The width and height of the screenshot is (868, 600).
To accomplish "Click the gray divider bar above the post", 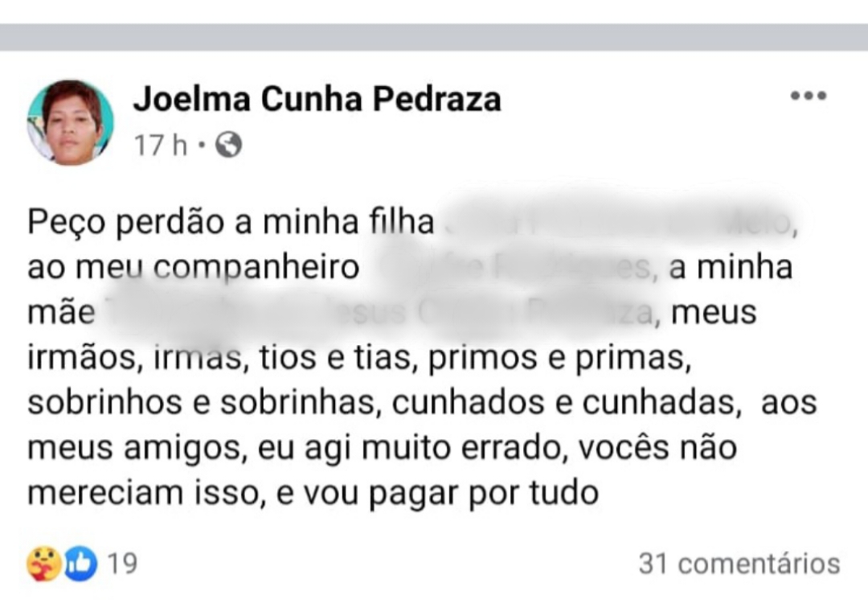I will click(434, 37).
